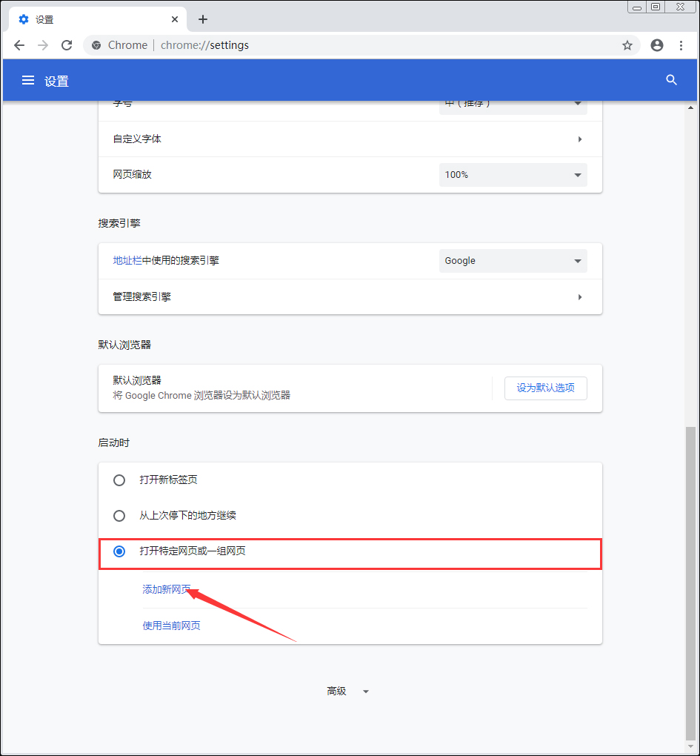
Task: Open the settings hamburger menu
Action: click(27, 80)
